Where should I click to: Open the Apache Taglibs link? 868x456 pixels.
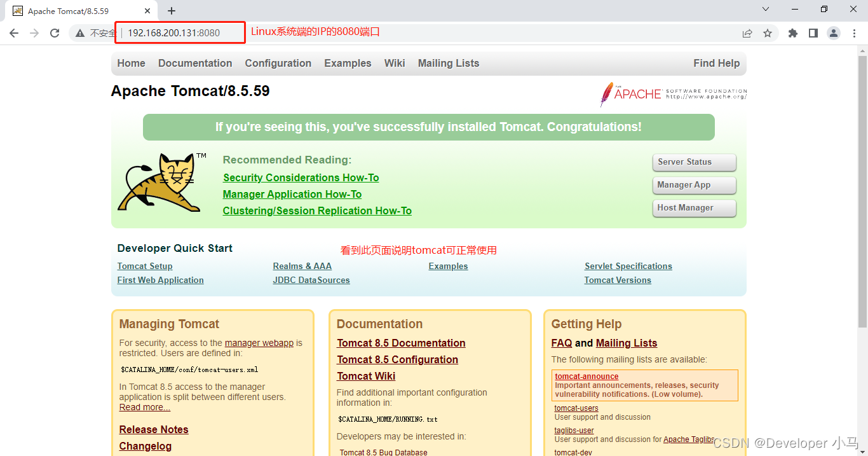689,439
